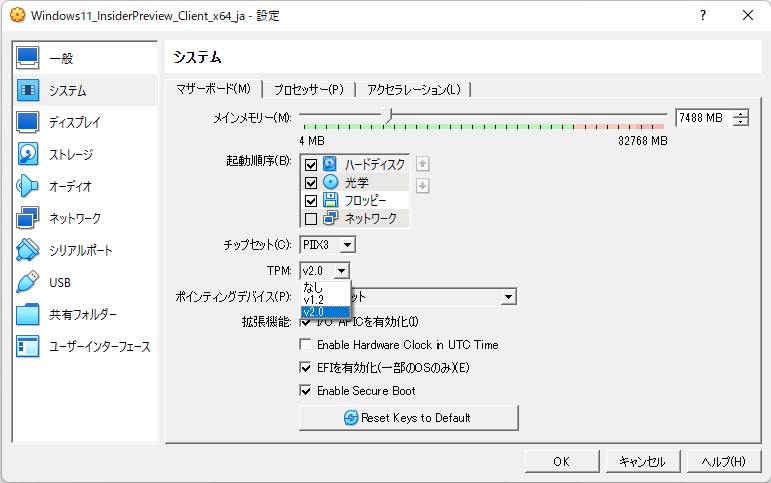Close the settings dialog window

[748, 15]
